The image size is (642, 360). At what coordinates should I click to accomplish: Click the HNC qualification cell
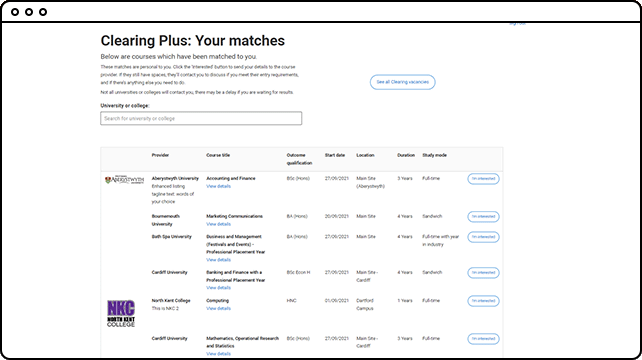tap(291, 301)
